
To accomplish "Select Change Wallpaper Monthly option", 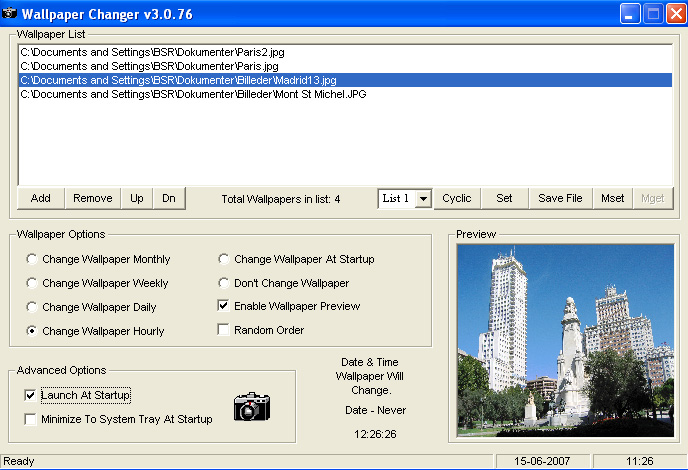I will 32,259.
